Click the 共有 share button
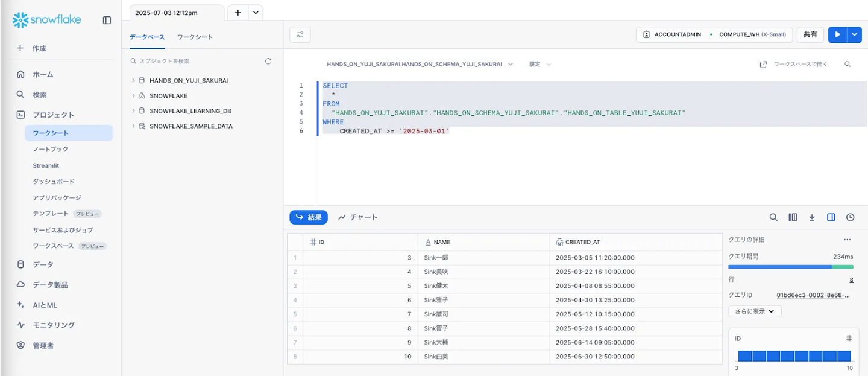This screenshot has height=376, width=868. 810,35
